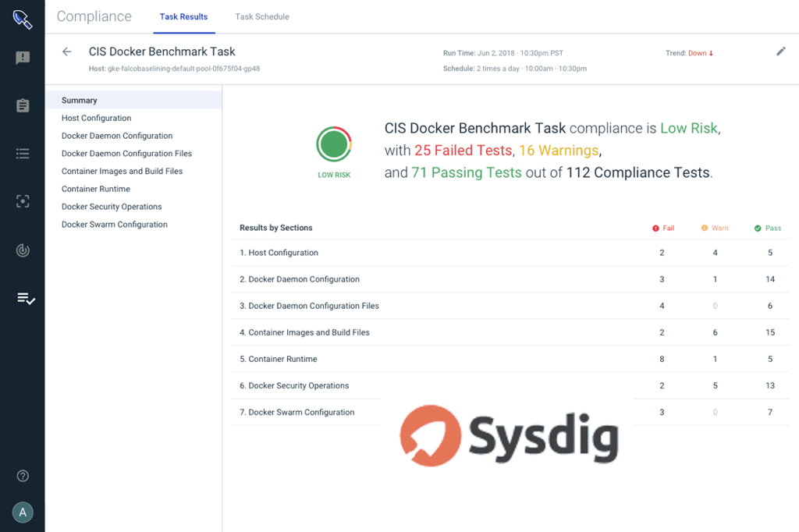Viewport: 799px width, 532px height.
Task: Click the orange Warn column icon
Action: (x=705, y=228)
